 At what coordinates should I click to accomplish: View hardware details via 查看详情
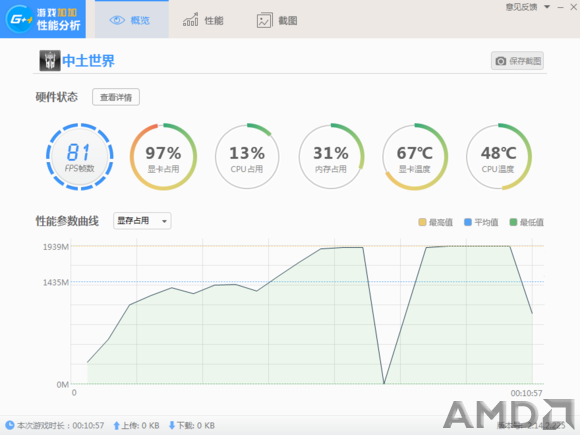pos(116,97)
